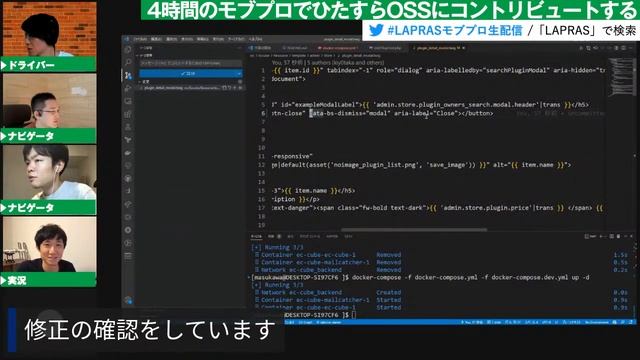Viewport: 640px width, 360px height.
Task: Select the Terminal tab in the bottom panel
Action: point(256,236)
